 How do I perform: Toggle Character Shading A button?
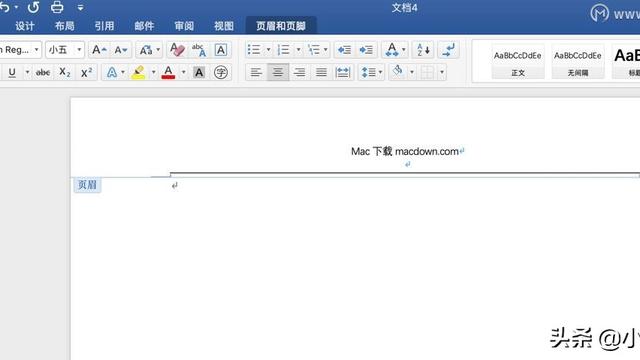(199, 73)
